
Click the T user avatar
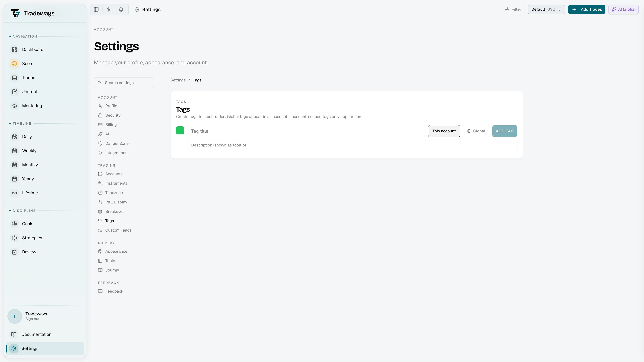15,316
